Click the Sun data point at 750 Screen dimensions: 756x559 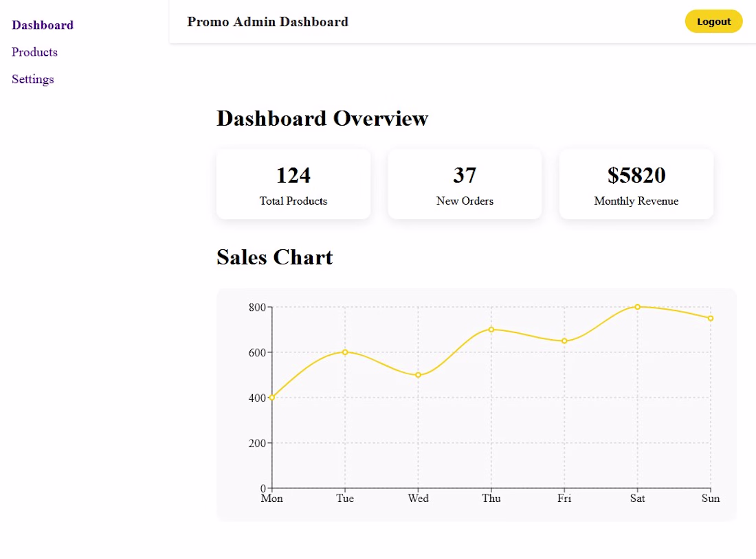click(711, 318)
